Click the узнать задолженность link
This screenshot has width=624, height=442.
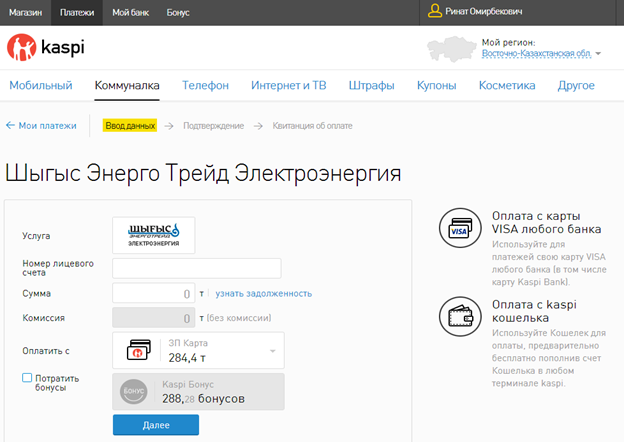[x=263, y=294]
